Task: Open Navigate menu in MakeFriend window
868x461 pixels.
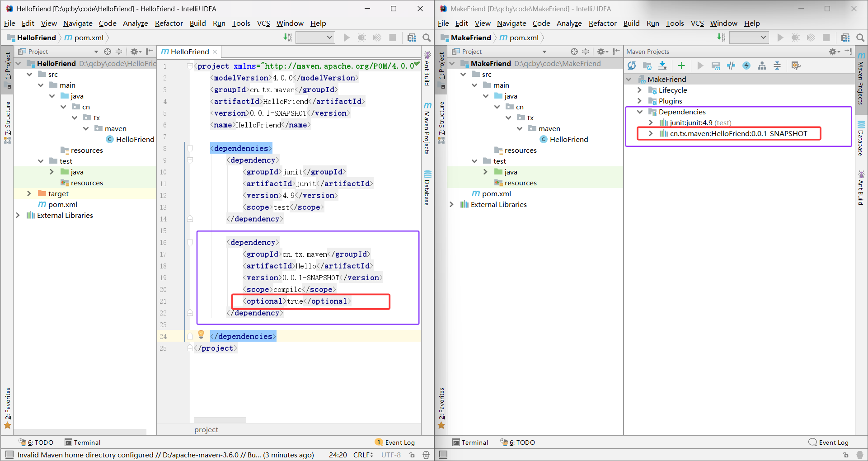Action: 511,23
